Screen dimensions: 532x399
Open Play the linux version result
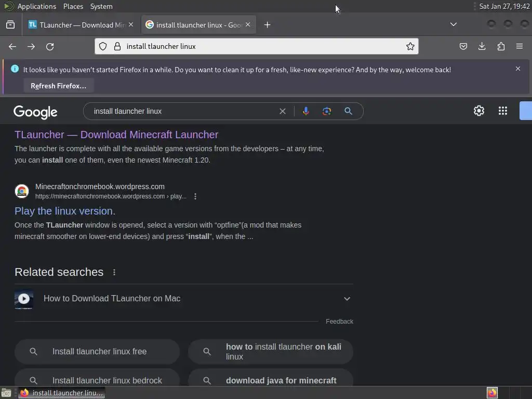coord(65,211)
